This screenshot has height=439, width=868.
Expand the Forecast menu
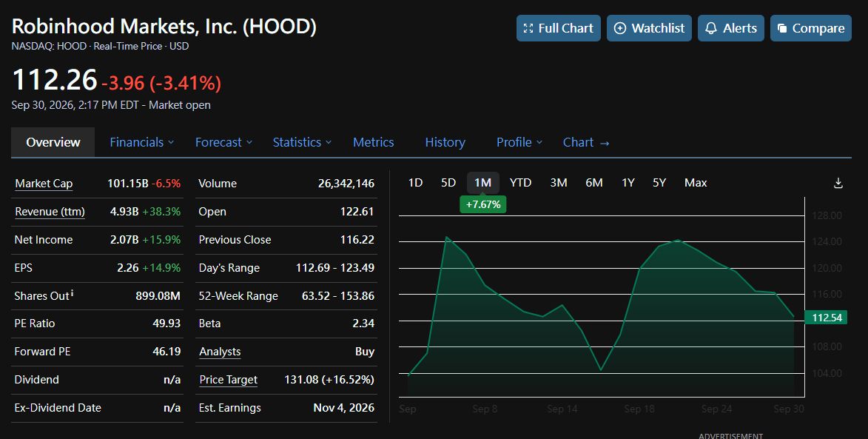(223, 142)
